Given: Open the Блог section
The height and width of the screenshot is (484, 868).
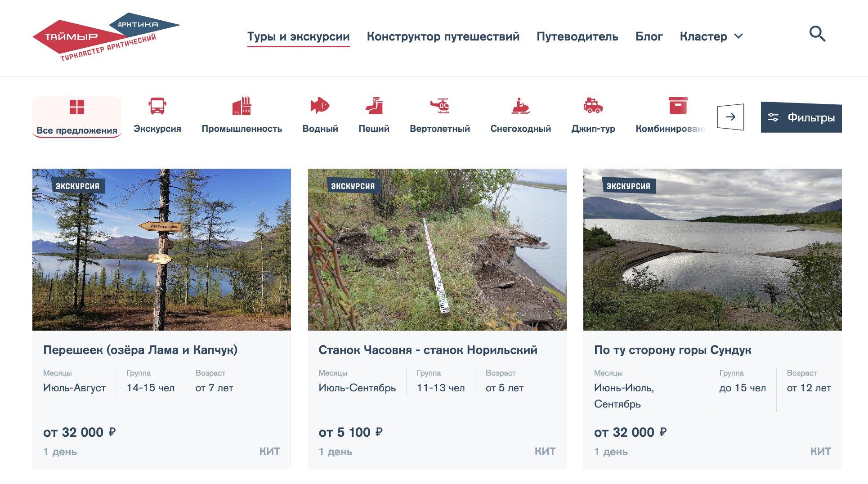Looking at the screenshot, I should pyautogui.click(x=649, y=36).
